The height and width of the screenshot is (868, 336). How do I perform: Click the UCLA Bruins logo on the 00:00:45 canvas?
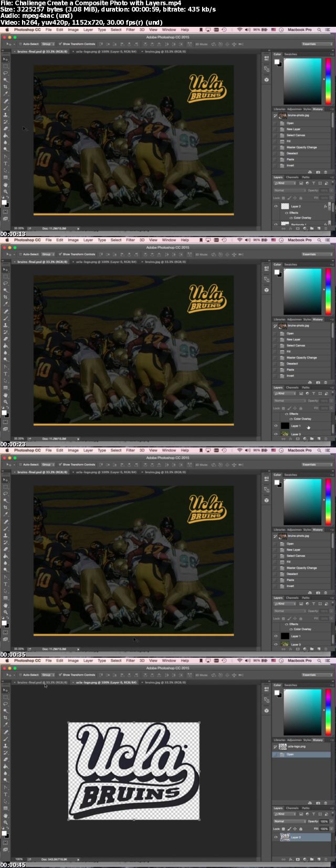pyautogui.click(x=133, y=771)
